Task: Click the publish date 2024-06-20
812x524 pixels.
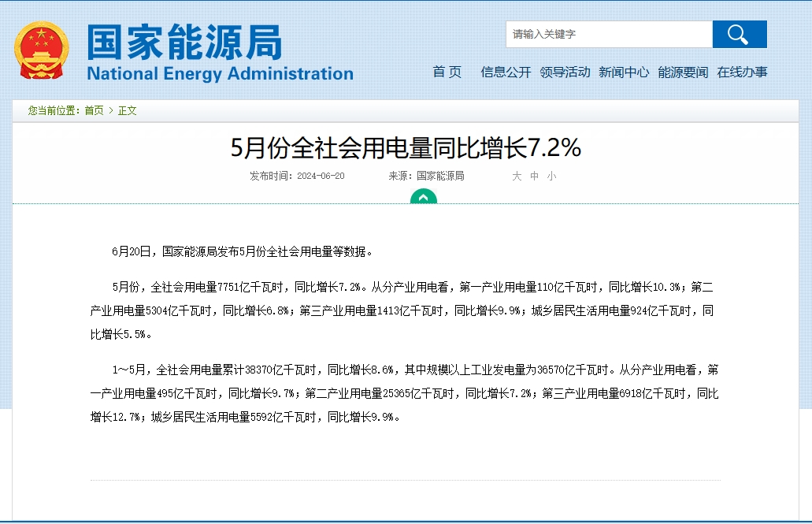Action: (321, 177)
